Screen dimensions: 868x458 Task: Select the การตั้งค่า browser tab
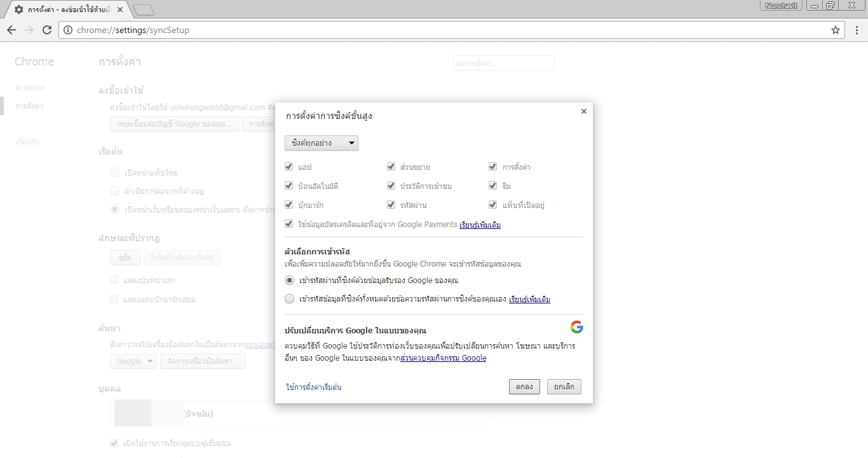point(69,10)
